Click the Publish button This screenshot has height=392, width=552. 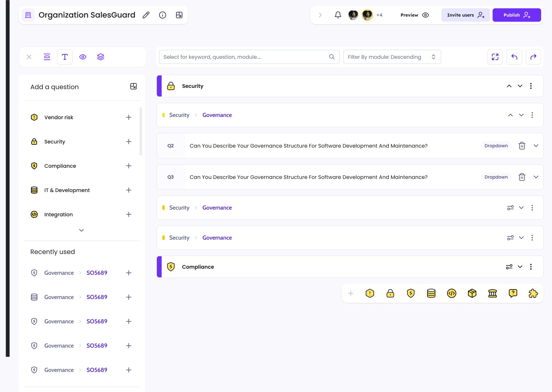click(x=516, y=15)
